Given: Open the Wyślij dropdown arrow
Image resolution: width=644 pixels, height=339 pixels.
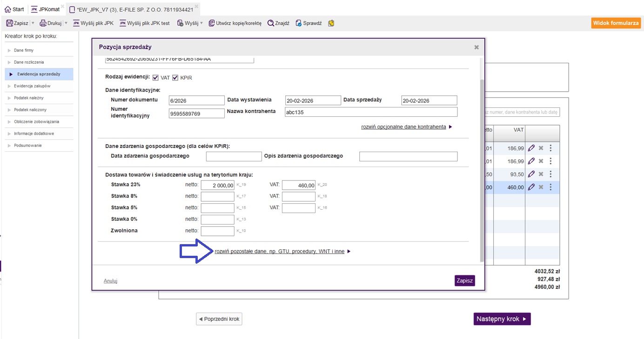Looking at the screenshot, I should [201, 23].
